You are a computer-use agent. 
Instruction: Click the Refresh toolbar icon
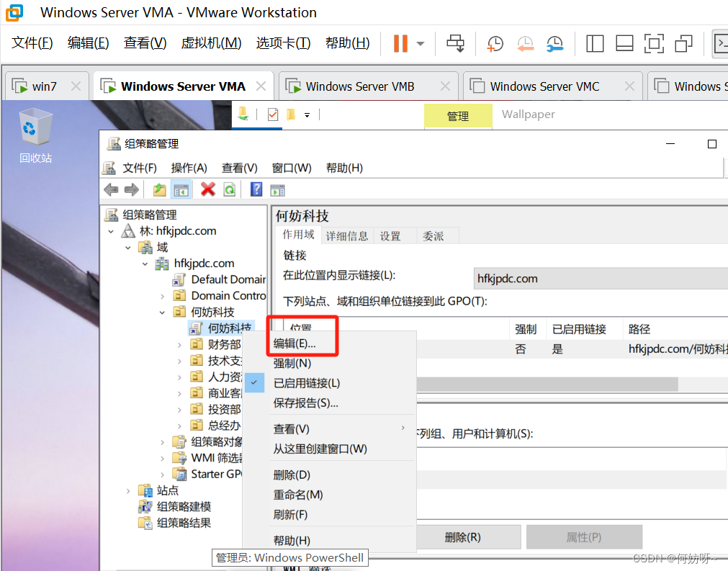tap(230, 189)
